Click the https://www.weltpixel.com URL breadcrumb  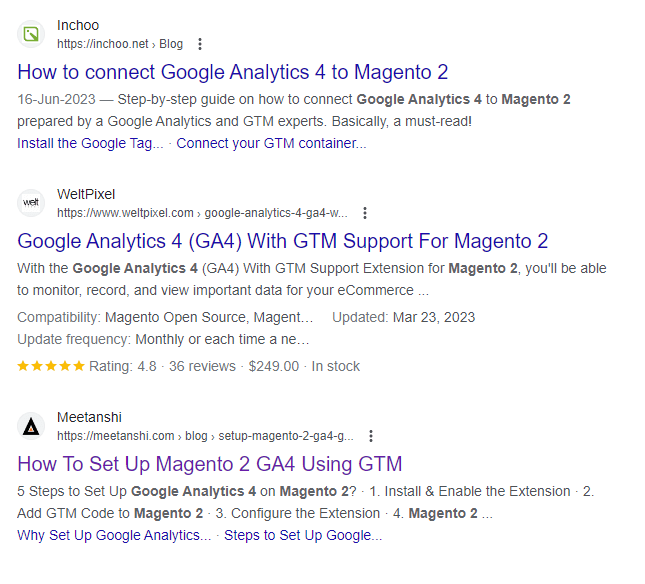point(202,213)
